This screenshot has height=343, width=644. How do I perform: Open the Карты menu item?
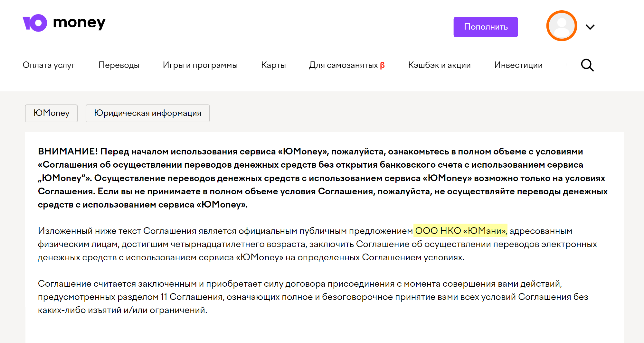coord(273,65)
